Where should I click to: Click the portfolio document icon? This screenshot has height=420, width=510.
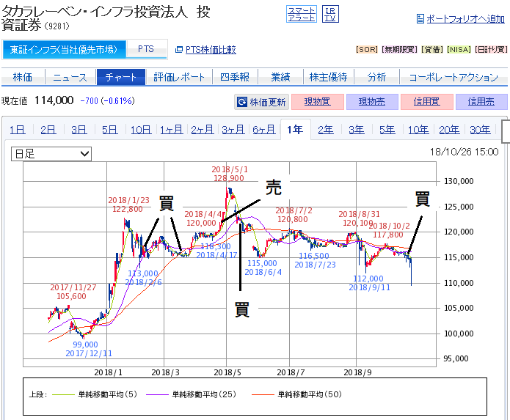(420, 19)
